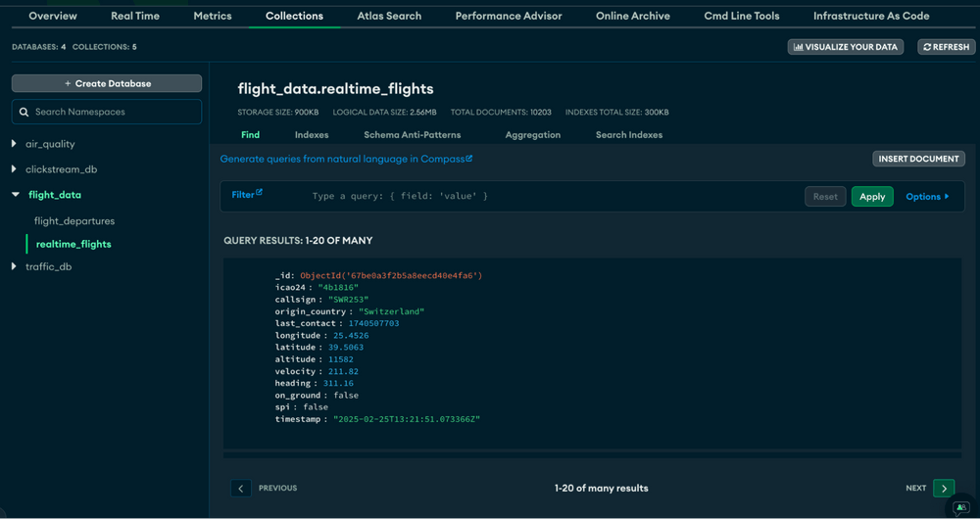Click the external link icon next to Filter

pos(260,192)
